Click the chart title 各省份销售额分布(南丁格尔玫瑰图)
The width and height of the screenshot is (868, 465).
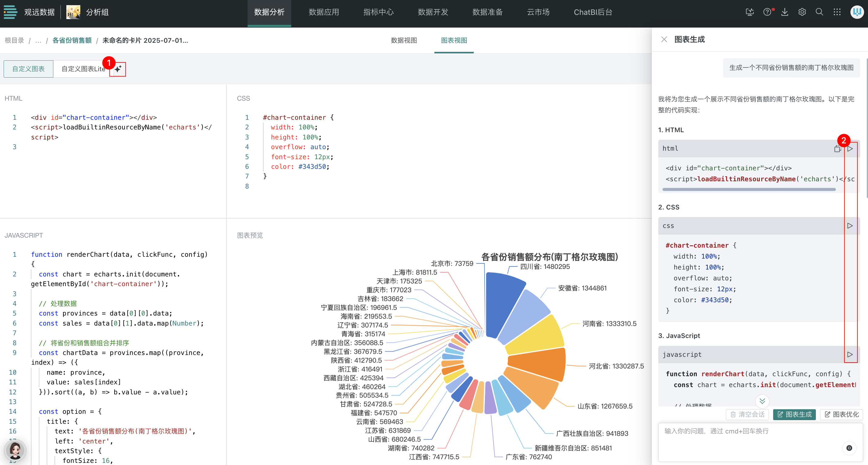pos(549,257)
